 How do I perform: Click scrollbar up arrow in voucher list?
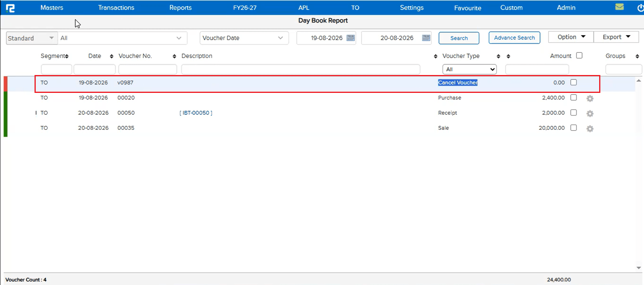[x=638, y=81]
